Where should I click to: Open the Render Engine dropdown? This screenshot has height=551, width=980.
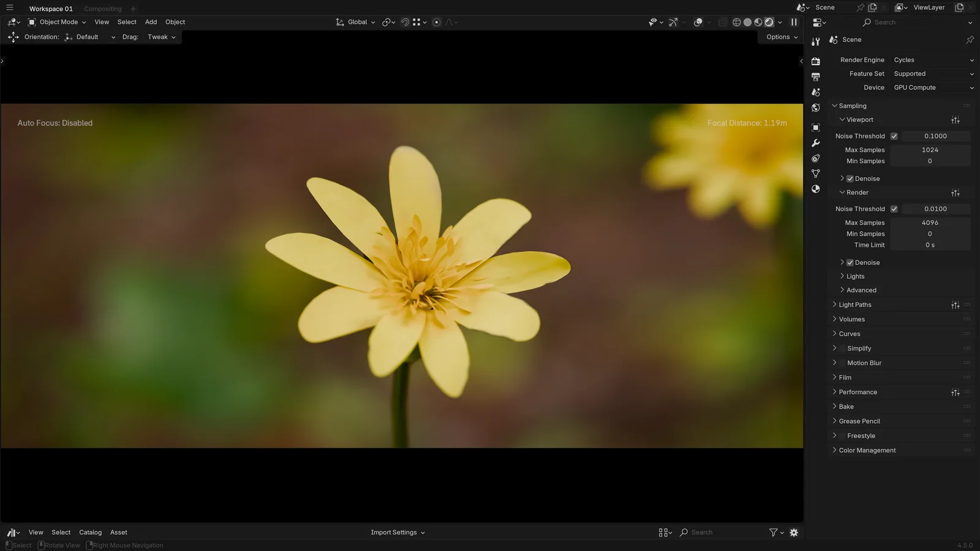pos(932,60)
